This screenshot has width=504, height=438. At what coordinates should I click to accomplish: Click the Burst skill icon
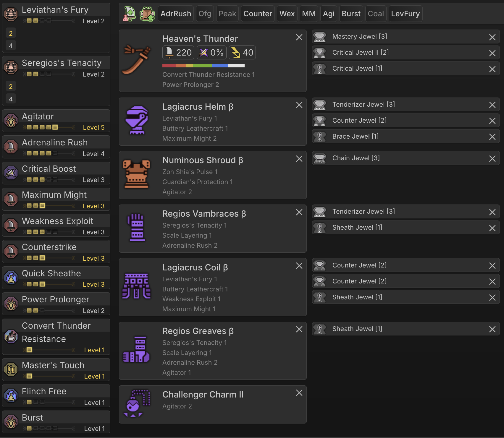[x=11, y=422]
